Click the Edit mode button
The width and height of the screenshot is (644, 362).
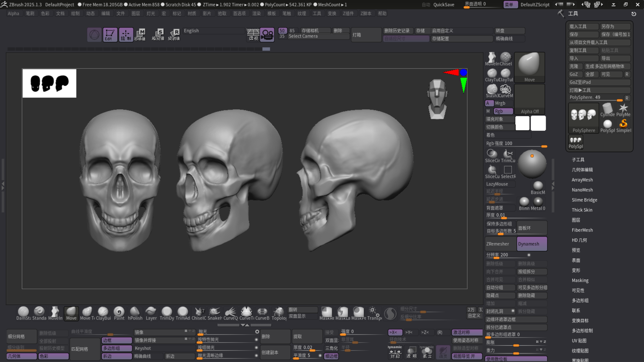coord(110,35)
